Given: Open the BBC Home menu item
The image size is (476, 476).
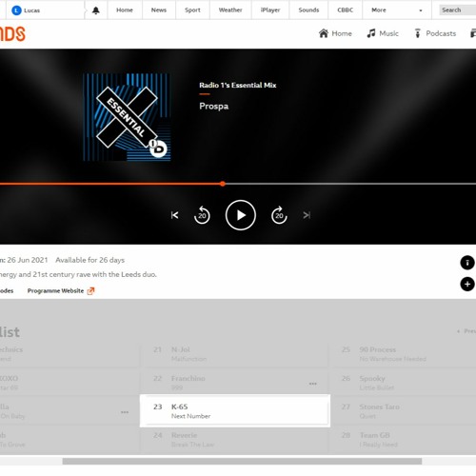Looking at the screenshot, I should (x=125, y=10).
